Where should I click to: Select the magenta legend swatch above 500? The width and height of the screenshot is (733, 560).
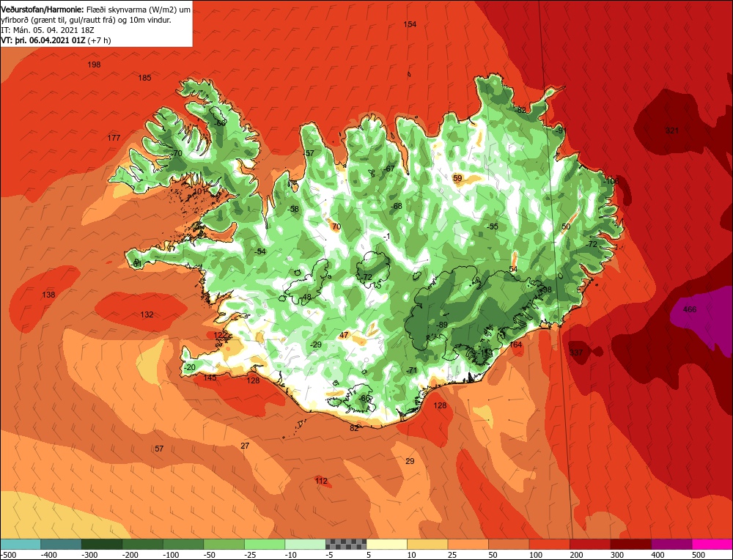click(712, 544)
